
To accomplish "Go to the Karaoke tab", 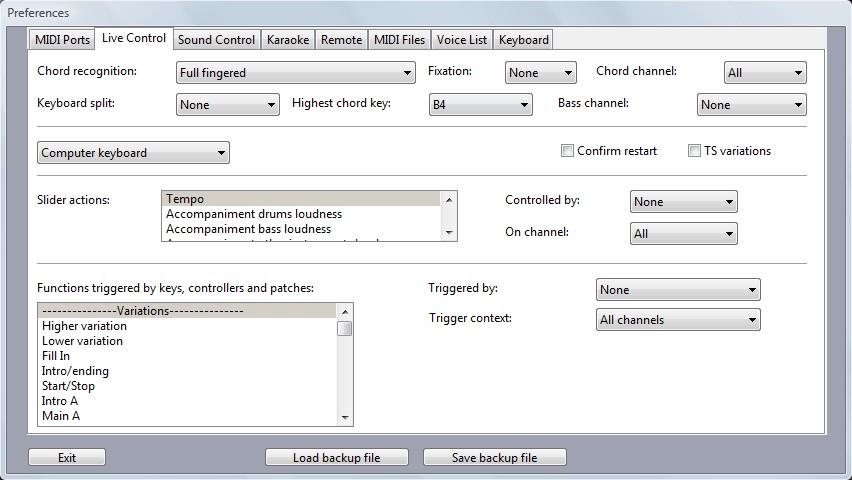I will coord(288,40).
